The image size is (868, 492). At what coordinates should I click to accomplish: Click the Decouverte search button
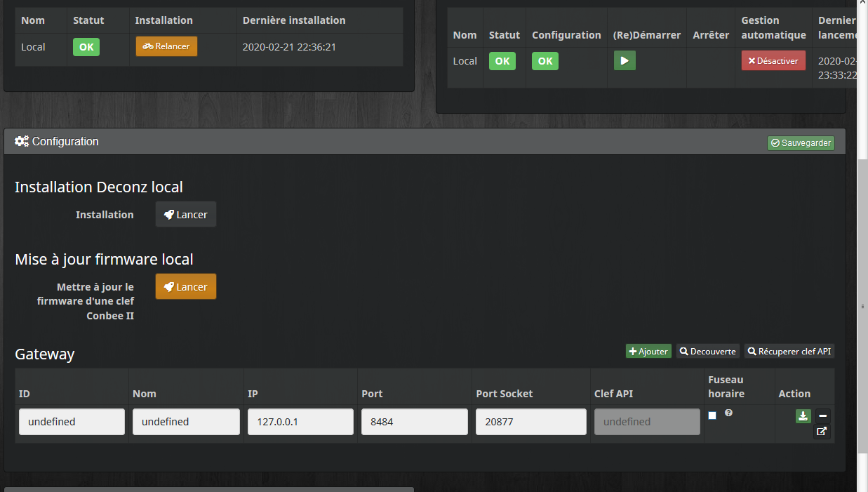(708, 351)
